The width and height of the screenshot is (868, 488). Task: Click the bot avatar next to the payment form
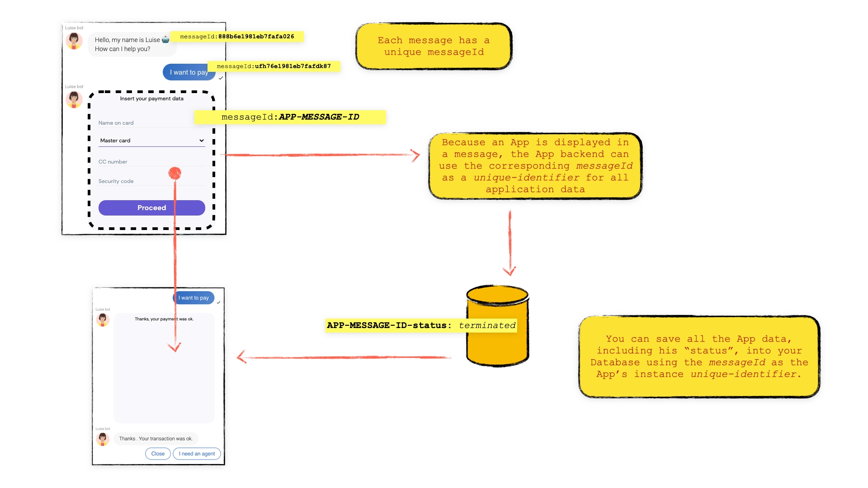coord(74,99)
